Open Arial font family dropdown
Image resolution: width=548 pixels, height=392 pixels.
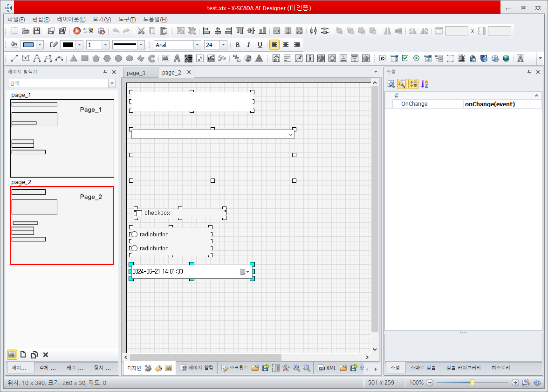tap(198, 45)
